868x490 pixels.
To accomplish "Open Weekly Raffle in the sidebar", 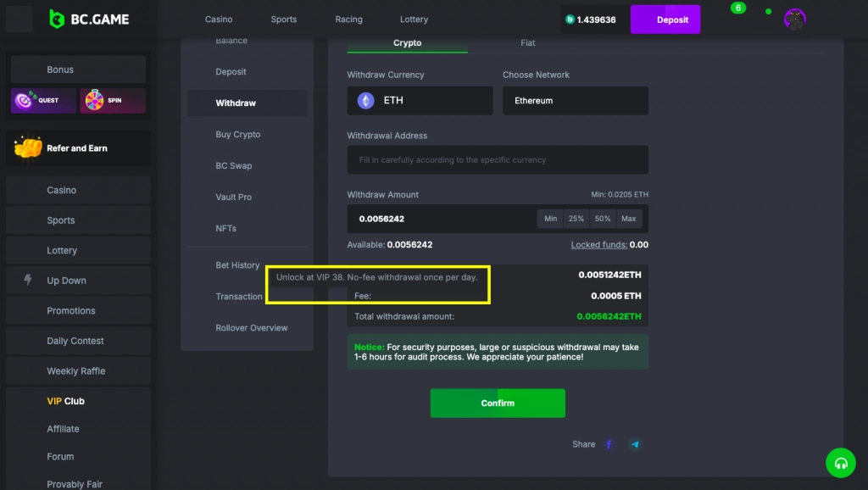I will click(78, 371).
